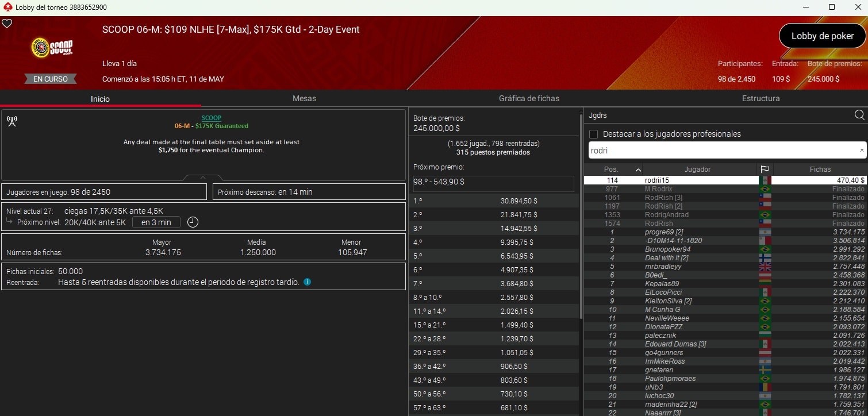Click the search magnifier in the Jgdrs panel
868x416 pixels.
point(859,115)
